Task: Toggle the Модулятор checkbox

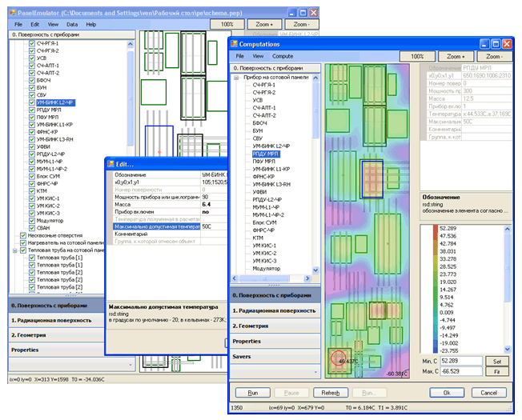Action: point(32,221)
